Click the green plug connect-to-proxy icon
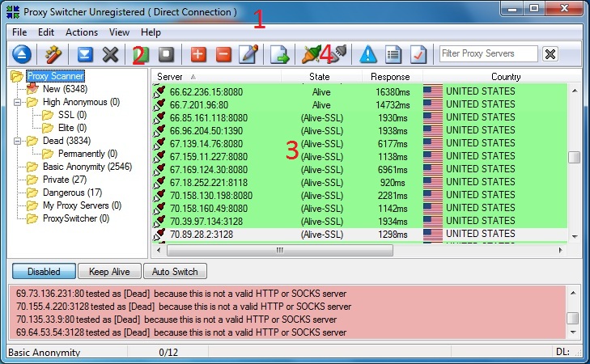Image resolution: width=590 pixels, height=364 pixels. pyautogui.click(x=311, y=54)
